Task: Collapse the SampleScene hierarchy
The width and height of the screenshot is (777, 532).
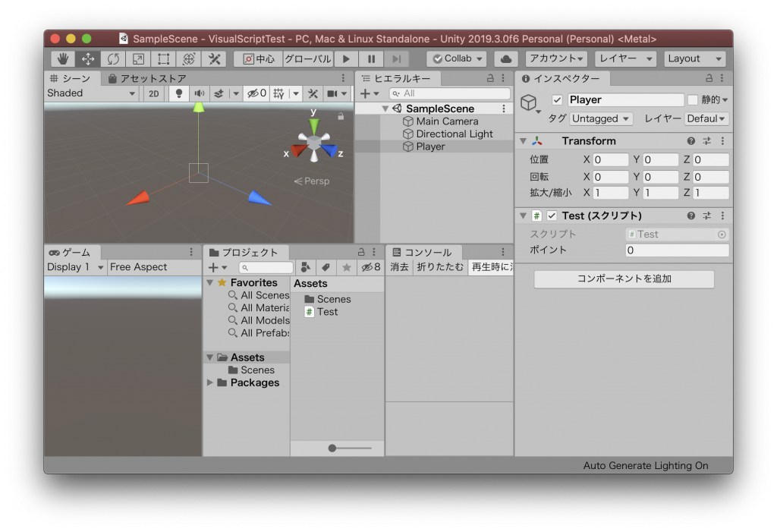Action: [385, 109]
